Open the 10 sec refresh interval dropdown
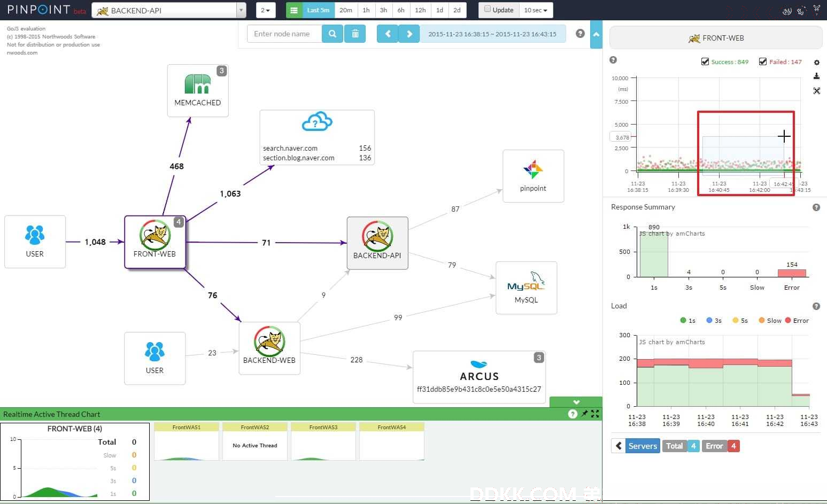 (536, 10)
